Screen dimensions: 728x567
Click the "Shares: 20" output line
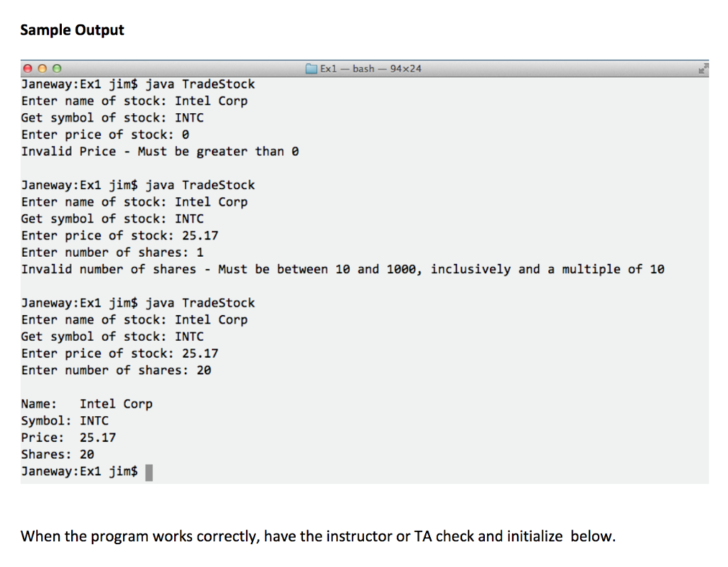58,455
